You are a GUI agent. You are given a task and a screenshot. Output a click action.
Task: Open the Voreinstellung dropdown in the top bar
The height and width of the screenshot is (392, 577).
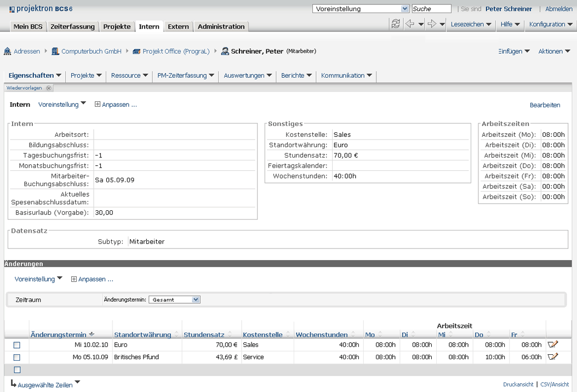pyautogui.click(x=361, y=9)
